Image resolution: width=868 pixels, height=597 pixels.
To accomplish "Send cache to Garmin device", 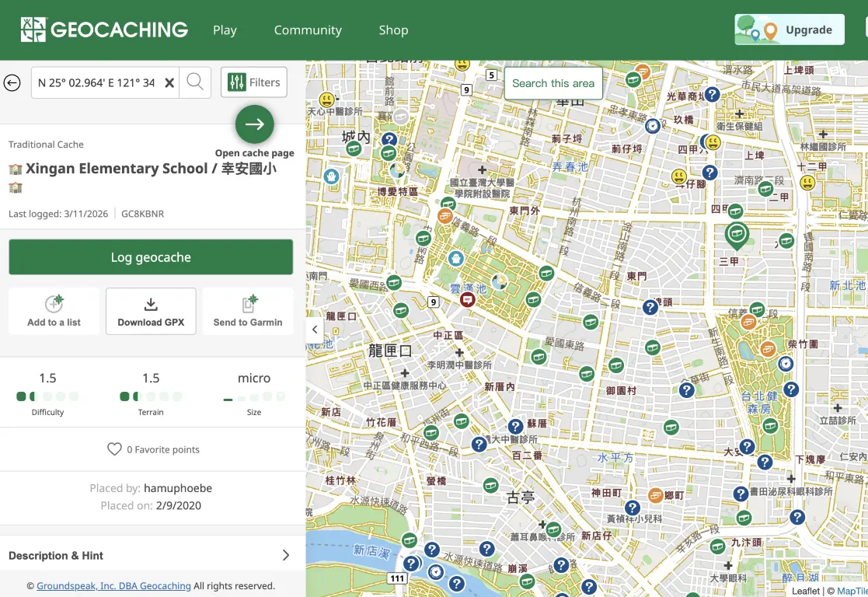I will tap(248, 311).
